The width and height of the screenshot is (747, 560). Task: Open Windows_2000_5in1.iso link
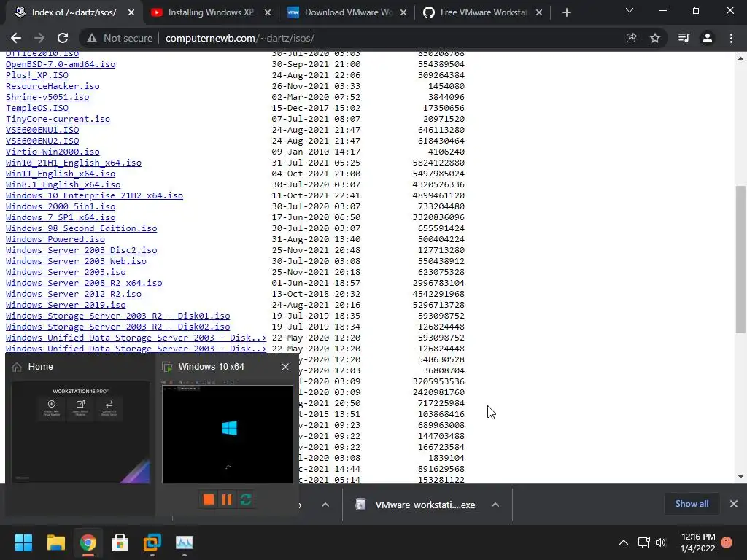tap(61, 206)
